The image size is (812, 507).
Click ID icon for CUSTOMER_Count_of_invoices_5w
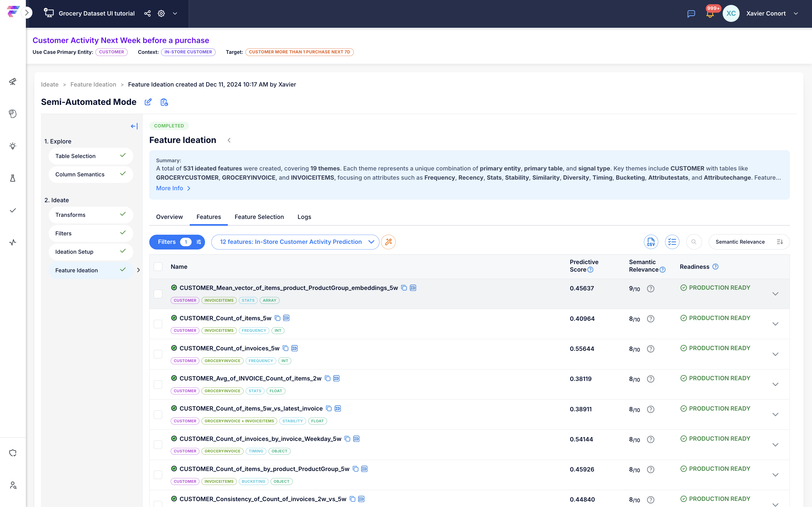(x=294, y=348)
